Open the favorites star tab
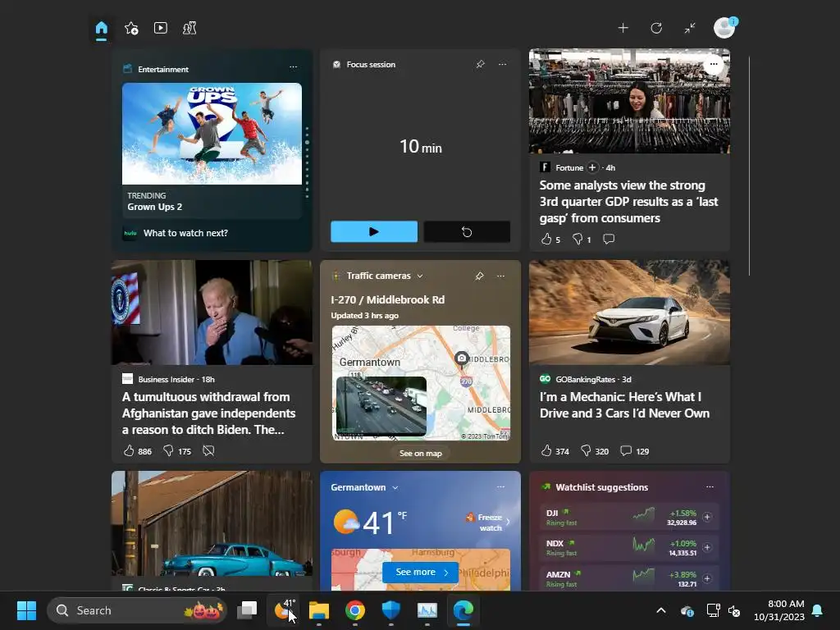The height and width of the screenshot is (630, 840). pyautogui.click(x=131, y=28)
